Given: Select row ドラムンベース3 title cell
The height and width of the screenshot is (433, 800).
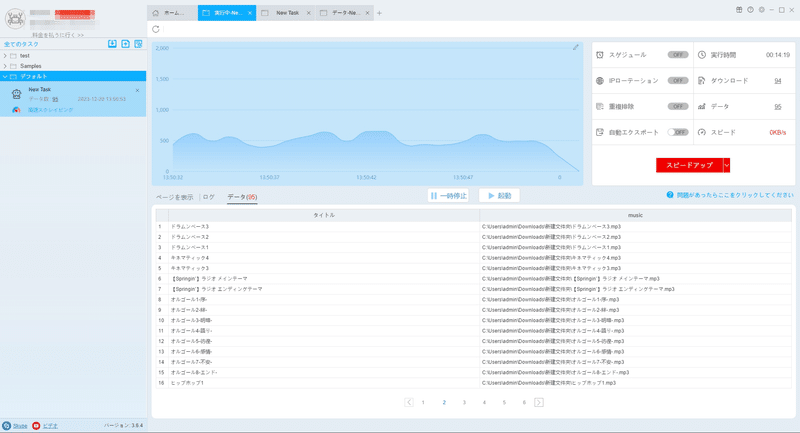Looking at the screenshot, I should click(x=324, y=226).
